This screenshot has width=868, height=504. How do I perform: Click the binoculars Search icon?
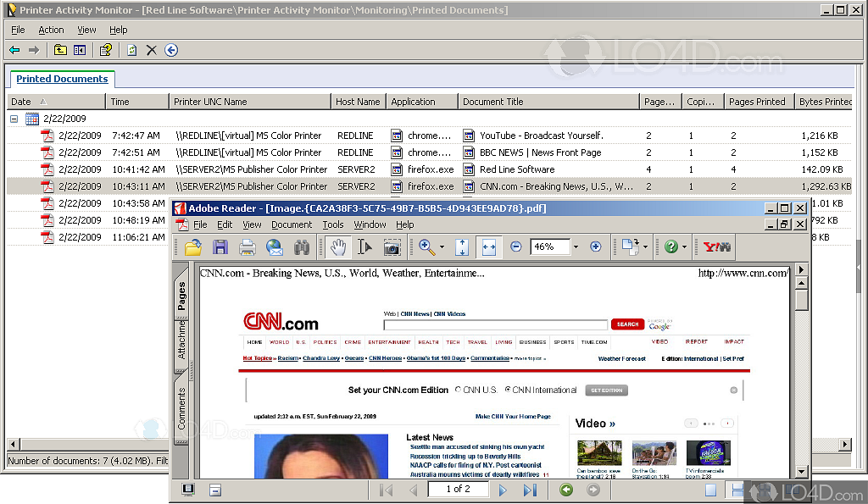[x=301, y=247]
